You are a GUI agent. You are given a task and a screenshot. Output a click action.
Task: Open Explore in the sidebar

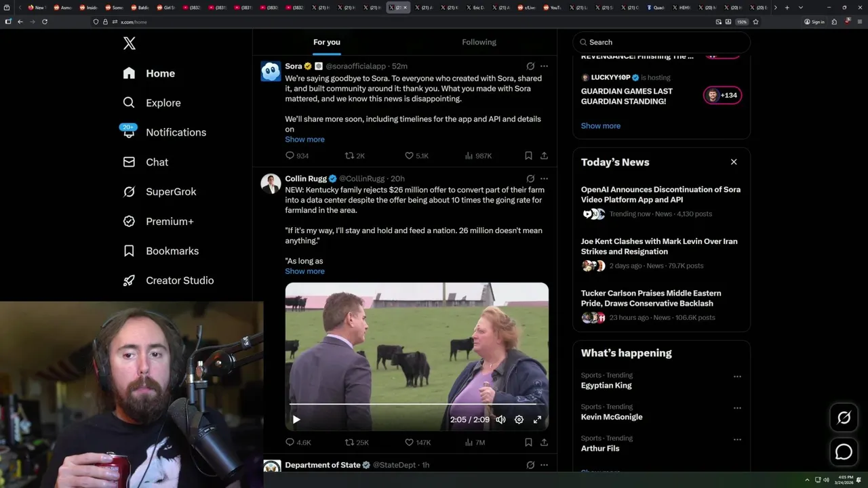point(152,103)
